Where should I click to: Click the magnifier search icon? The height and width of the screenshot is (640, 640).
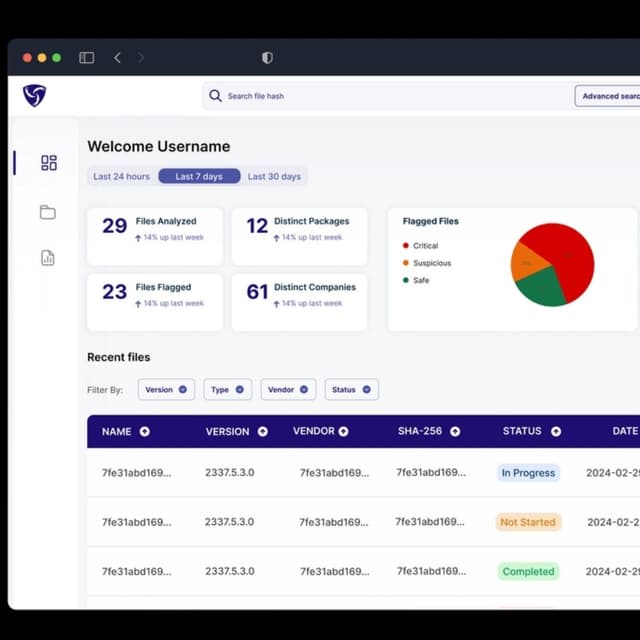(x=215, y=96)
